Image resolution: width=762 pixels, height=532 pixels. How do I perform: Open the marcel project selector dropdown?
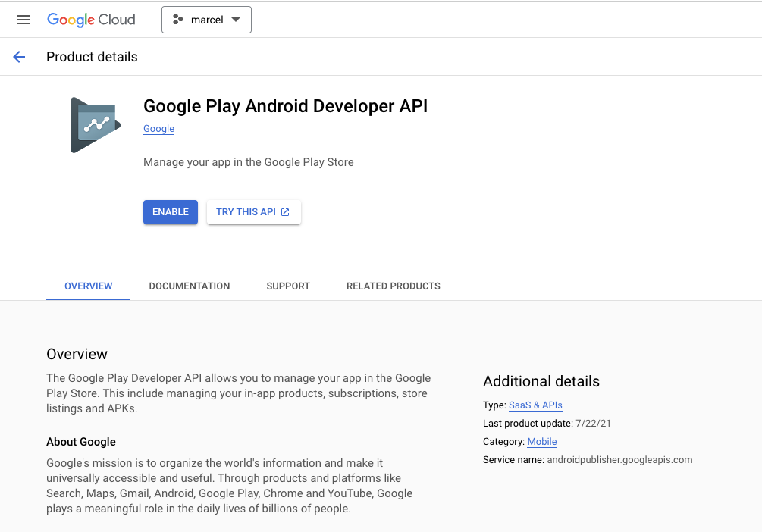click(206, 20)
